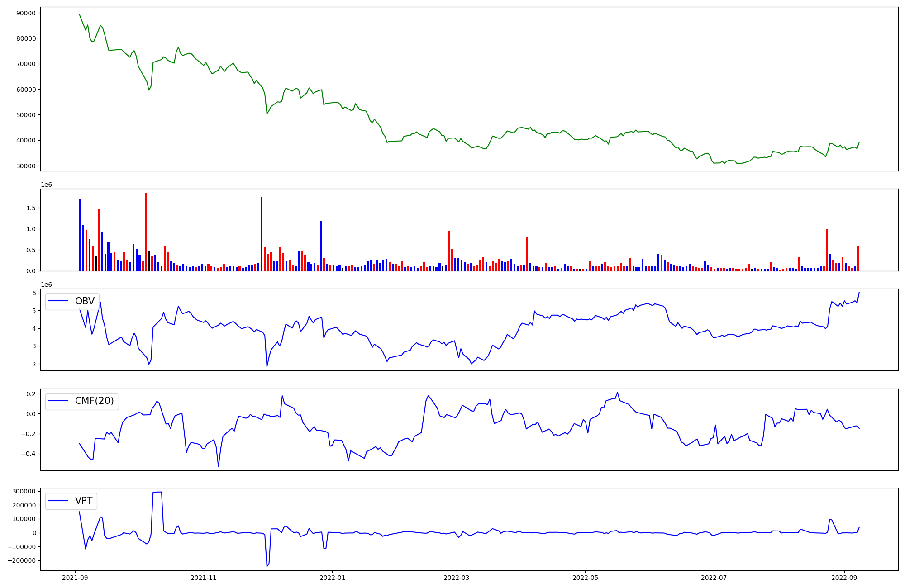
Task: Click the 2021-09 x-axis date label
Action: tap(75, 578)
